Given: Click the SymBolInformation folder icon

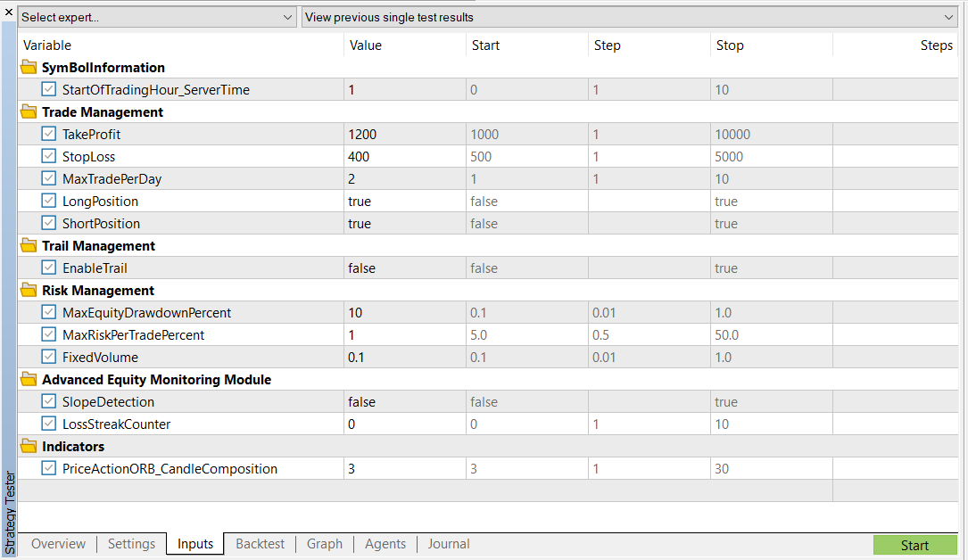Looking at the screenshot, I should (28, 68).
